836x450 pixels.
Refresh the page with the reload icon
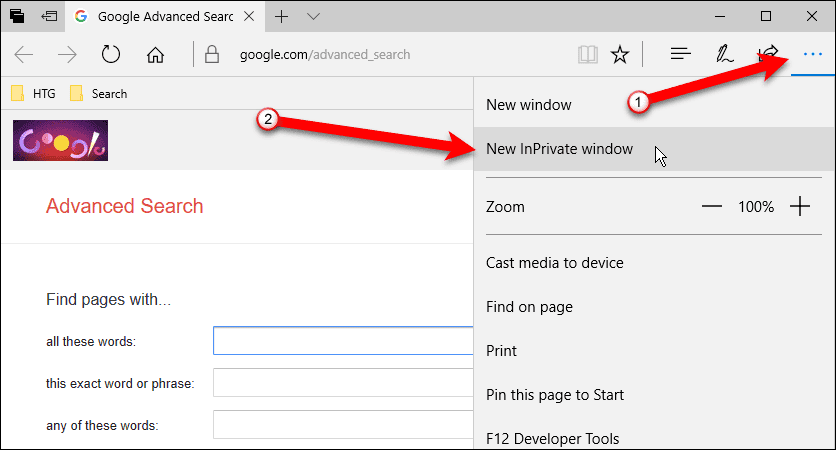111,54
